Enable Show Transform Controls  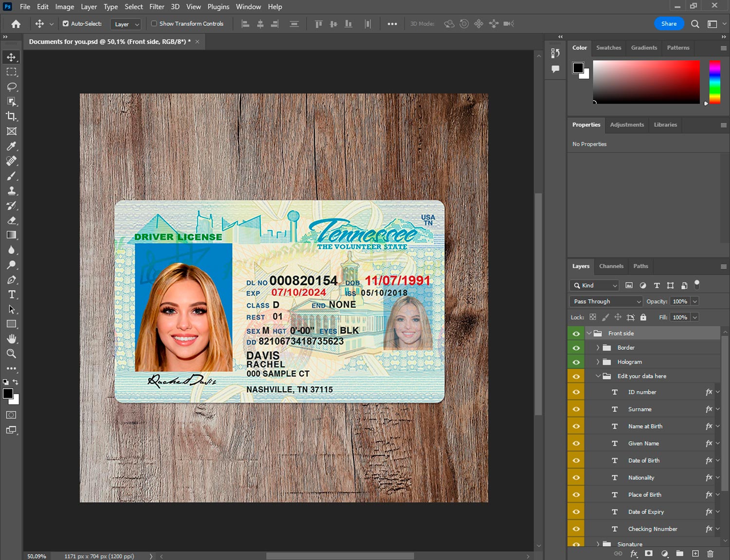pyautogui.click(x=154, y=23)
